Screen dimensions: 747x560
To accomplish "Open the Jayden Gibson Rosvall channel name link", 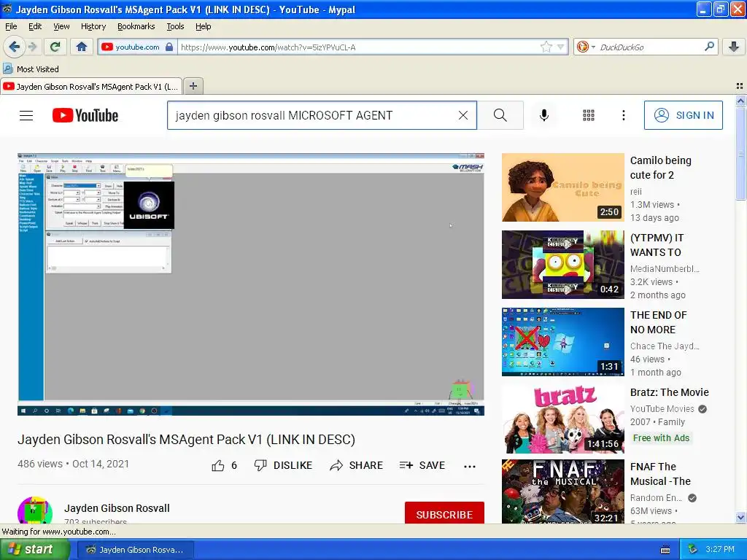I will click(117, 508).
